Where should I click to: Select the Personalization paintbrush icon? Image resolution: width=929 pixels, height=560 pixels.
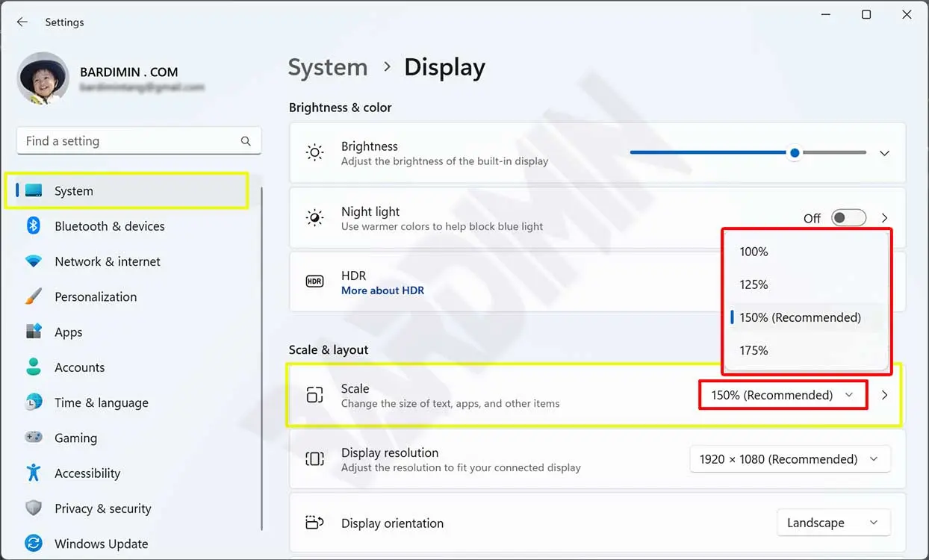click(34, 296)
